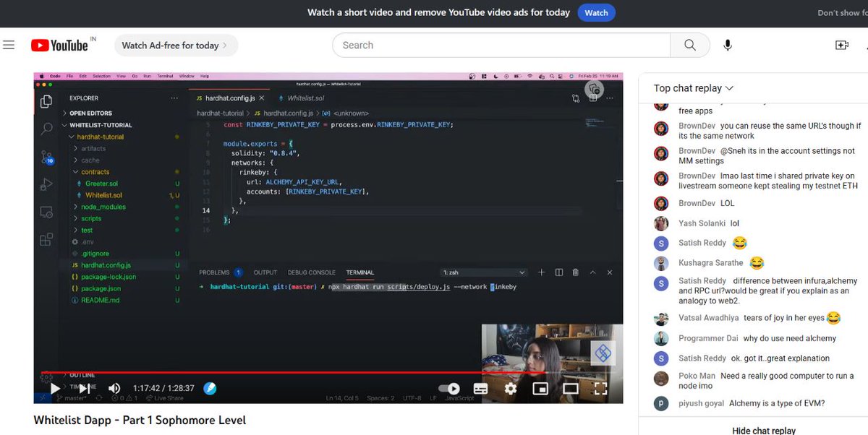Click the blue pen extension icon in player
This screenshot has width=868, height=435.
[210, 388]
